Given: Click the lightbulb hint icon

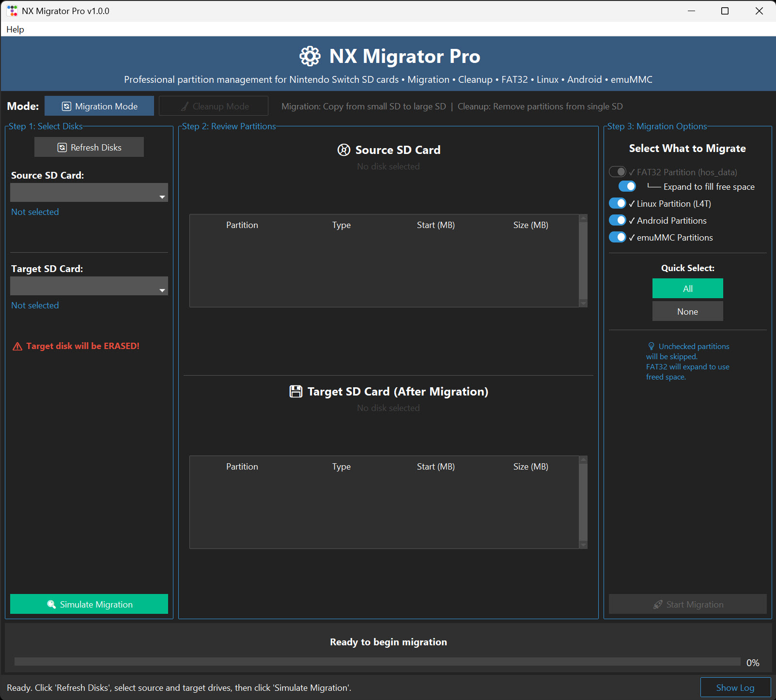Looking at the screenshot, I should [x=651, y=347].
